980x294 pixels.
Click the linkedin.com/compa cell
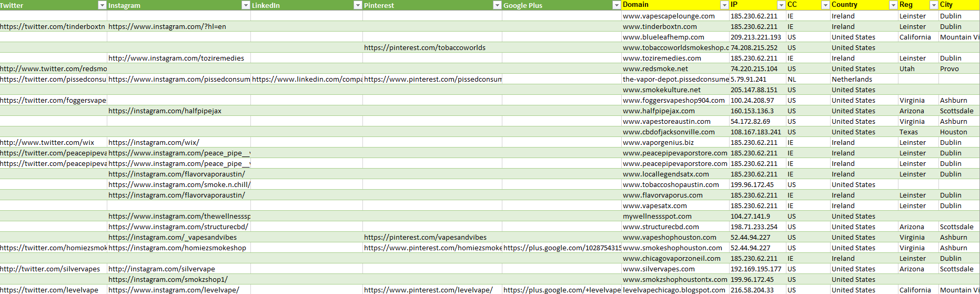tap(307, 79)
